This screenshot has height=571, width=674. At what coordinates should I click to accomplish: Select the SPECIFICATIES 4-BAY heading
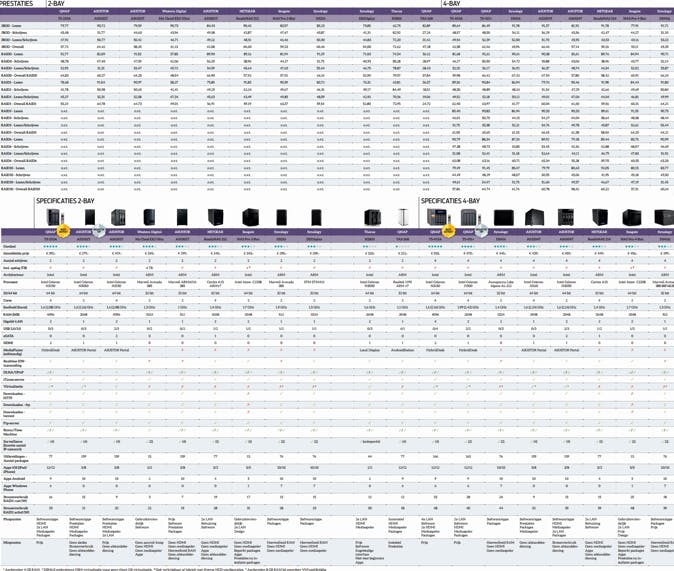(x=450, y=201)
